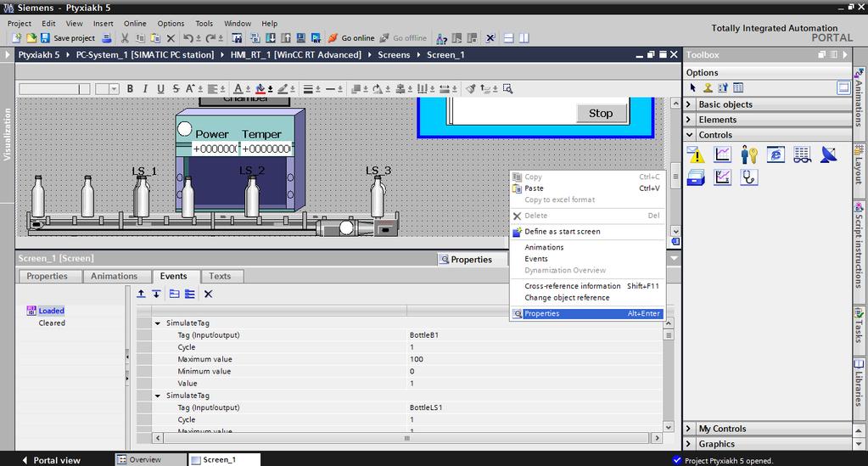Click the System diagnostics stethoscope icon

(749, 177)
